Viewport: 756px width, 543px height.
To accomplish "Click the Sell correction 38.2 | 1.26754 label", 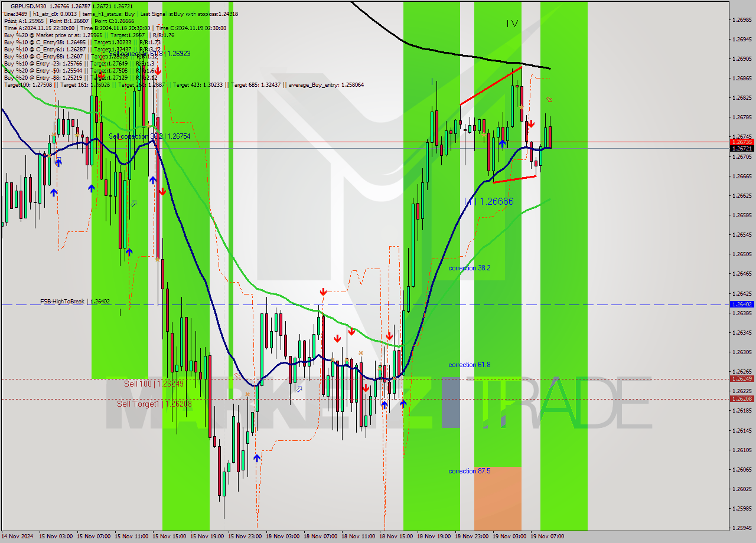I will tap(149, 136).
